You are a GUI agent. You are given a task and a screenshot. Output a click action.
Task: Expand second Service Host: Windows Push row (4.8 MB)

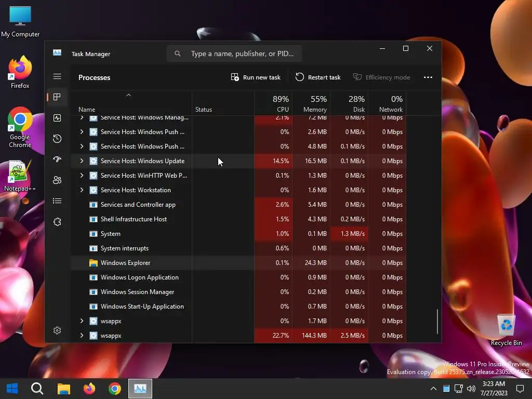82,146
